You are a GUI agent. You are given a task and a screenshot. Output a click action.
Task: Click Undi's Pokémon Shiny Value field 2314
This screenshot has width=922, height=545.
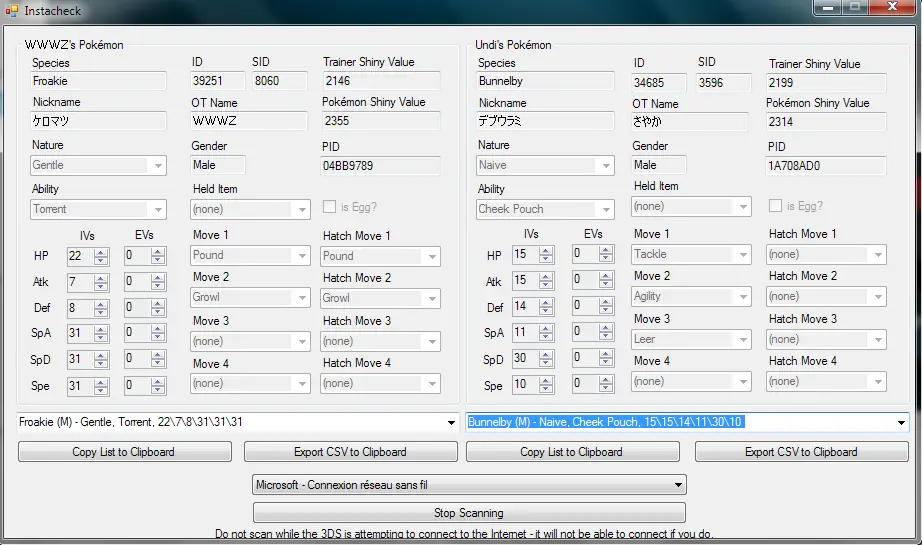point(826,122)
